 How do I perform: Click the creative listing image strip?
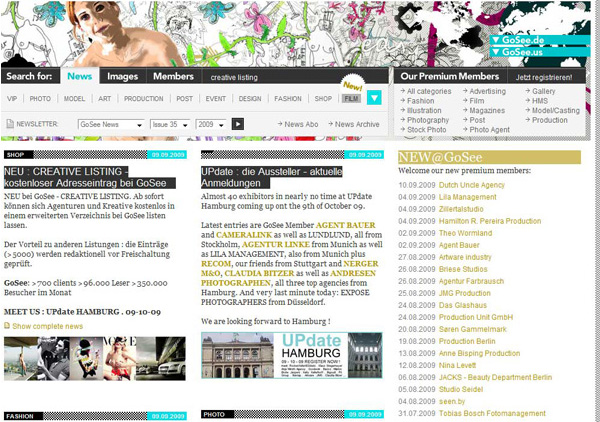(95, 358)
